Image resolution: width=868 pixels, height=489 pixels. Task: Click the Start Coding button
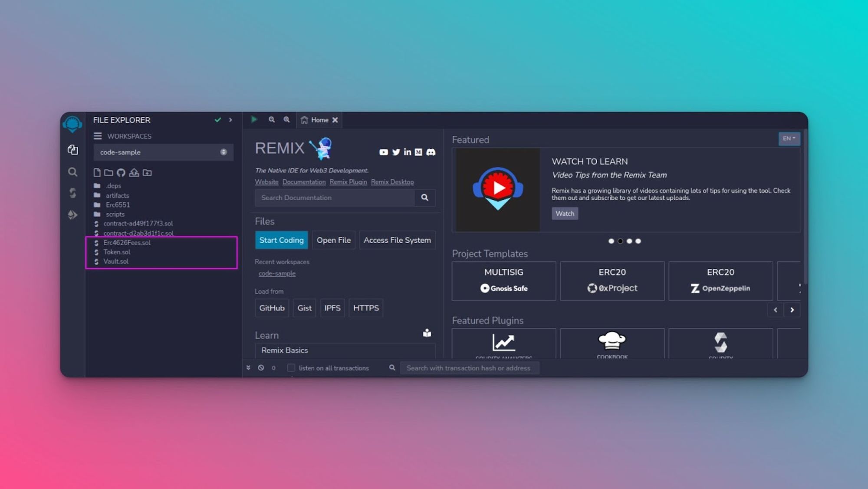point(281,240)
